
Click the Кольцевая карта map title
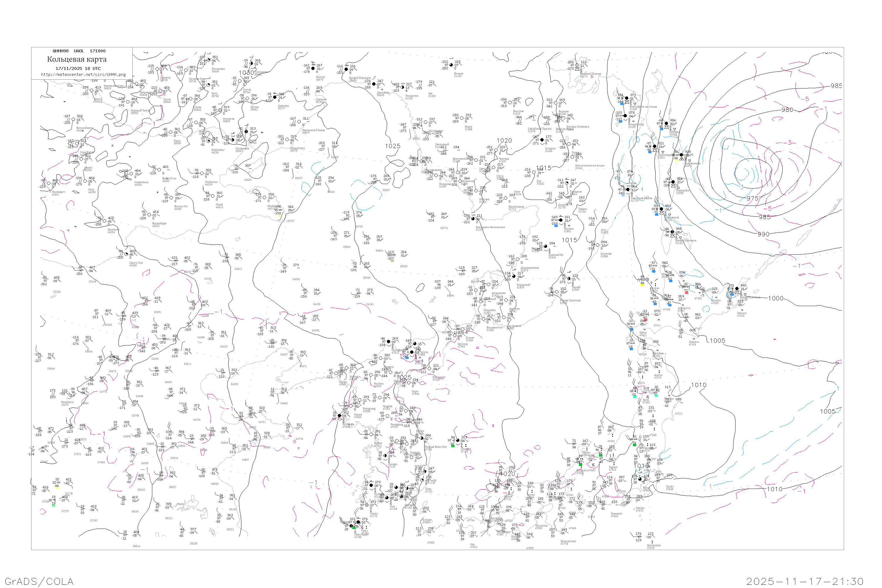click(x=77, y=59)
